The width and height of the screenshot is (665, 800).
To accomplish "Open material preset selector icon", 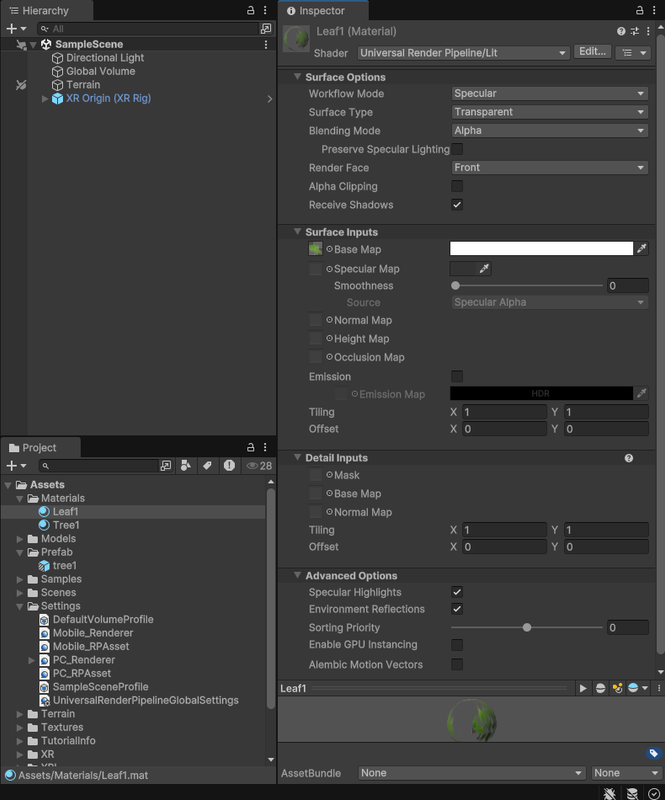I will point(635,32).
